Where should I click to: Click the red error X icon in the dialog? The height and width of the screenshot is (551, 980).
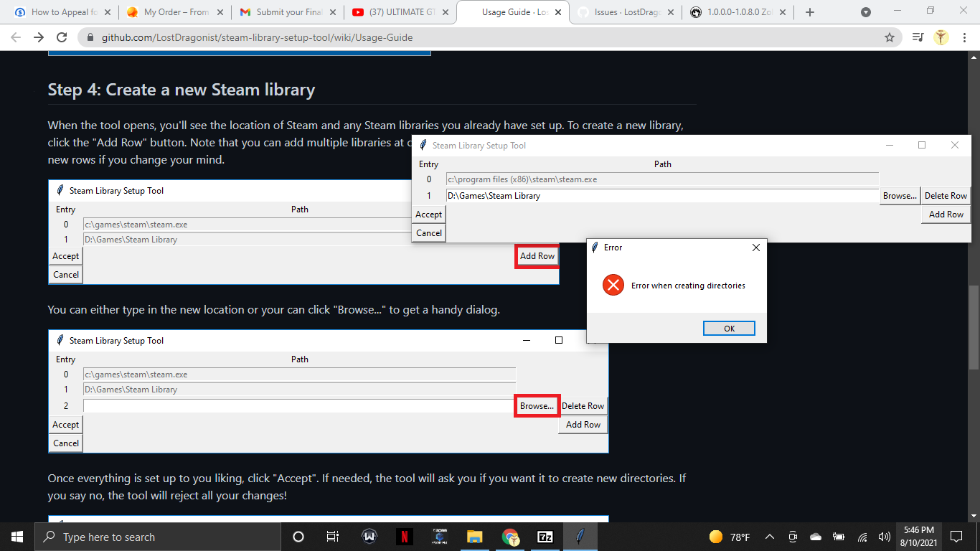coord(612,285)
